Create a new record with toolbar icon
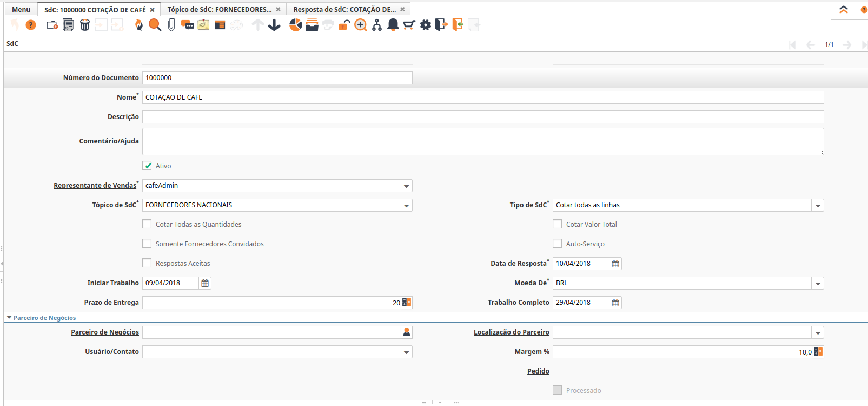 tap(52, 25)
